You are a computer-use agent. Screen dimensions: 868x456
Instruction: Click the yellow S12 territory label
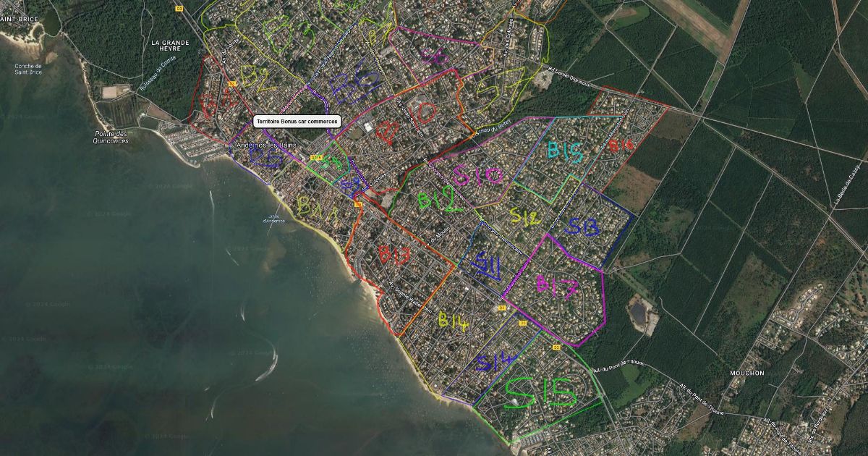point(525,216)
